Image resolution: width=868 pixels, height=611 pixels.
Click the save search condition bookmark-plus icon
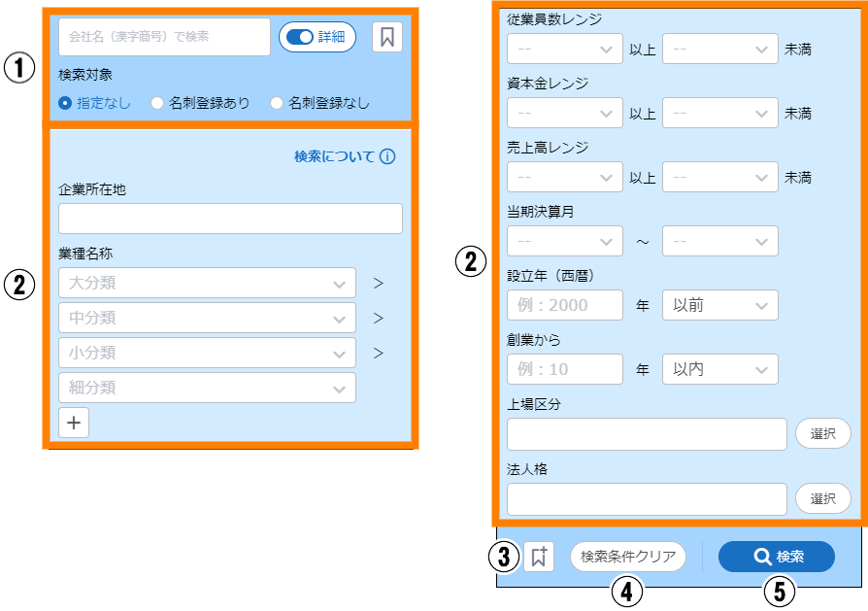pos(538,557)
